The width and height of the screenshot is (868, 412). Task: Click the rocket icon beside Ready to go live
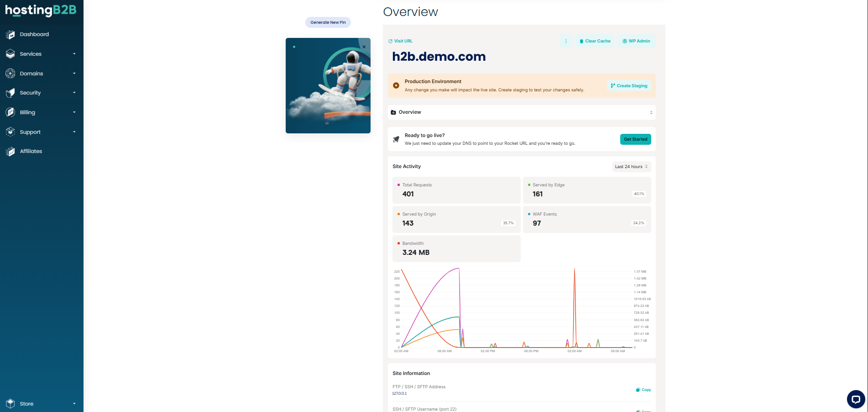[x=396, y=139]
